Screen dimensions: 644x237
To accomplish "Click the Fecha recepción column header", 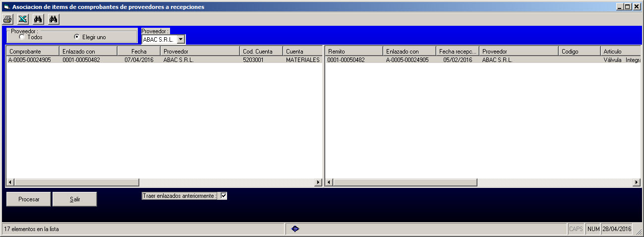I will pos(457,52).
